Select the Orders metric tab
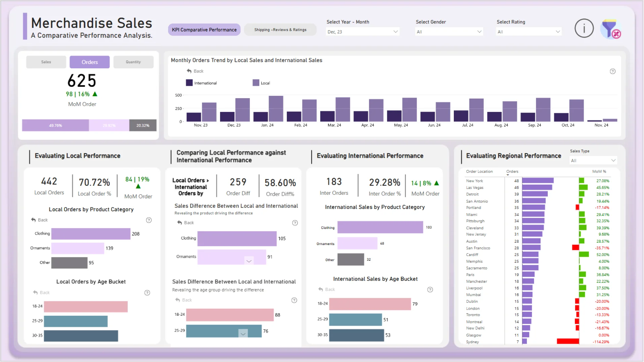 point(90,62)
